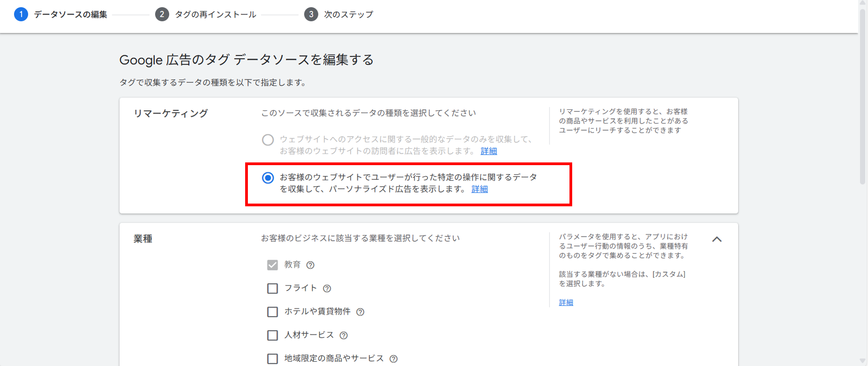868x366 pixels.
Task: Collapse the 業種 section chevron
Action: coord(717,239)
